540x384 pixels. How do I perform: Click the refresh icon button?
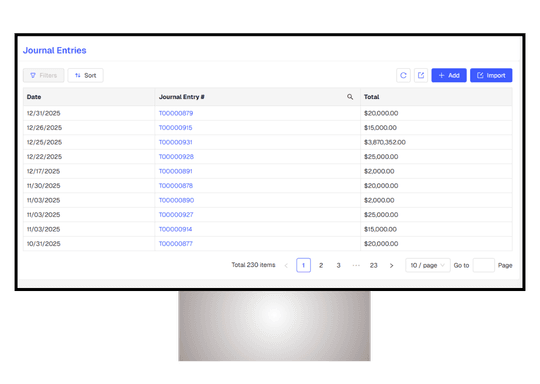pos(403,75)
